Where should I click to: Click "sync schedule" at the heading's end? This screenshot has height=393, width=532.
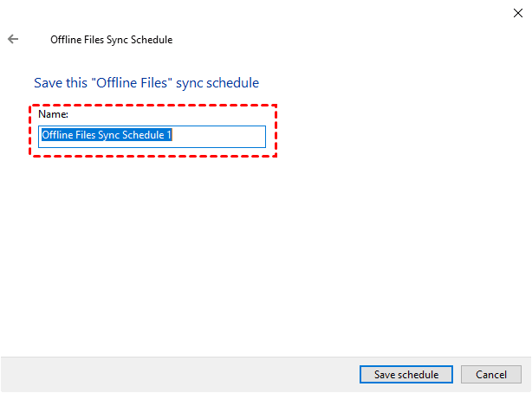[x=220, y=83]
